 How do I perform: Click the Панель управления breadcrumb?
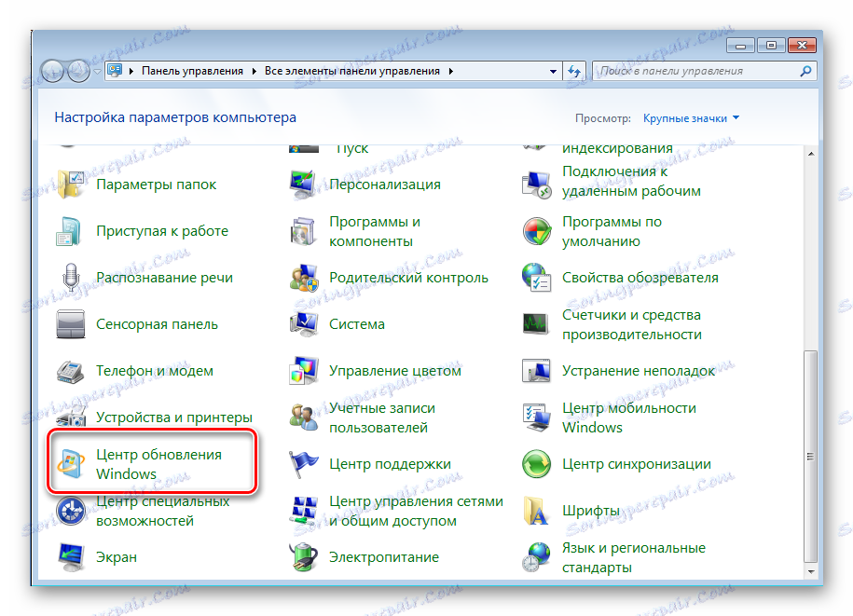(193, 71)
